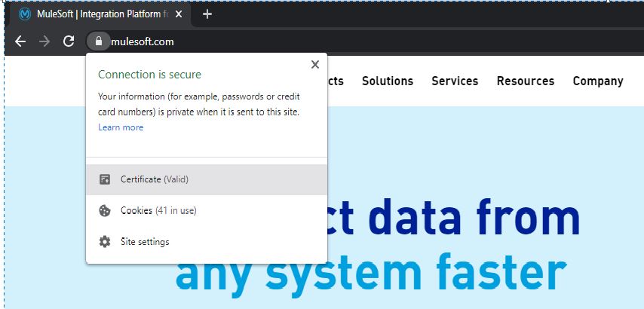Expand the Solutions navigation menu
Screen dimensions: 644x309
(388, 81)
